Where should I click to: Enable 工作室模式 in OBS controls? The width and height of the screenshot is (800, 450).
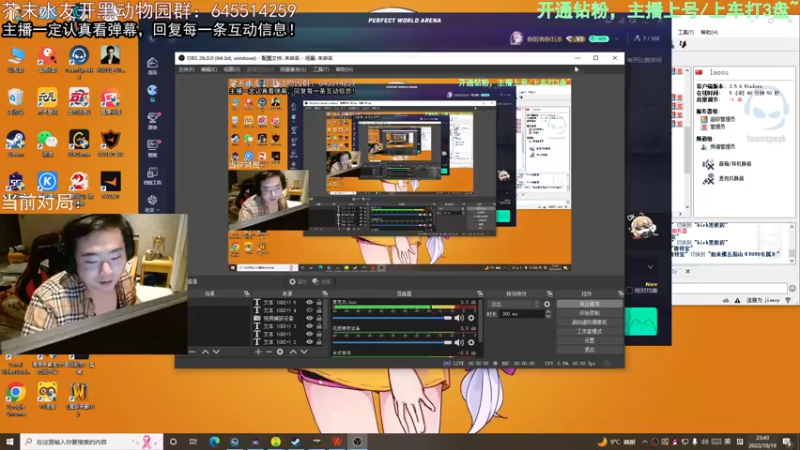pos(589,332)
